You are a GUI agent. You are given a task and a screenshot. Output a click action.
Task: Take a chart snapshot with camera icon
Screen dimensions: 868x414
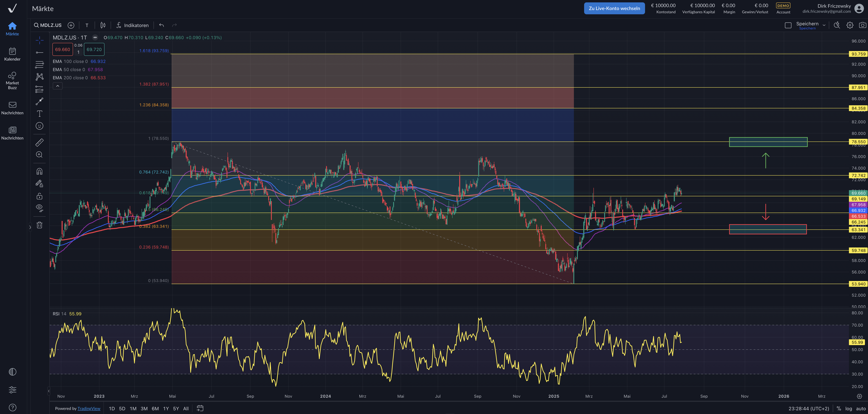[x=862, y=25]
